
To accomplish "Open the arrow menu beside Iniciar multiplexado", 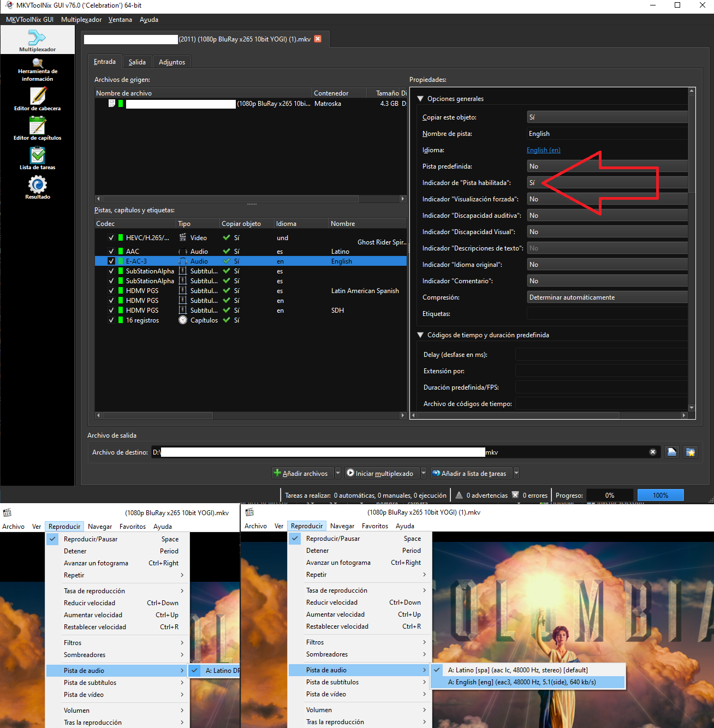I will pyautogui.click(x=424, y=473).
